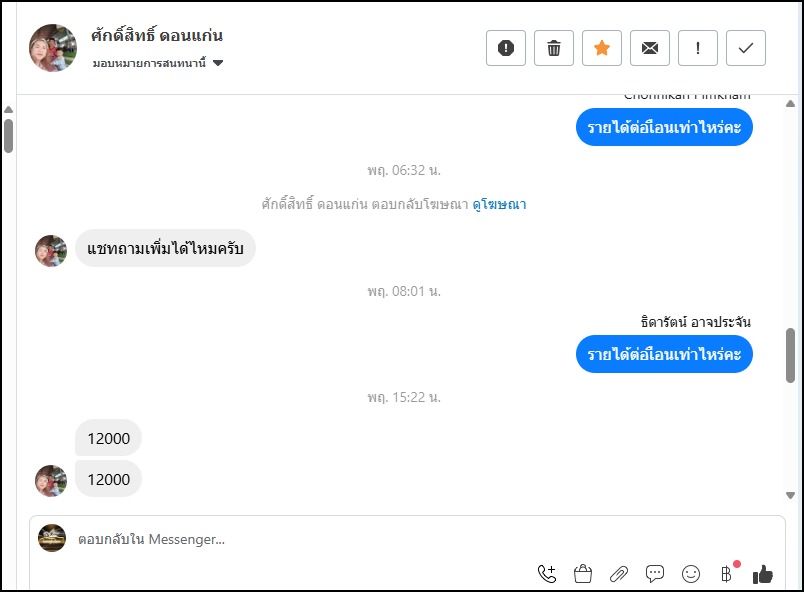Click the phone call icon

tap(547, 573)
